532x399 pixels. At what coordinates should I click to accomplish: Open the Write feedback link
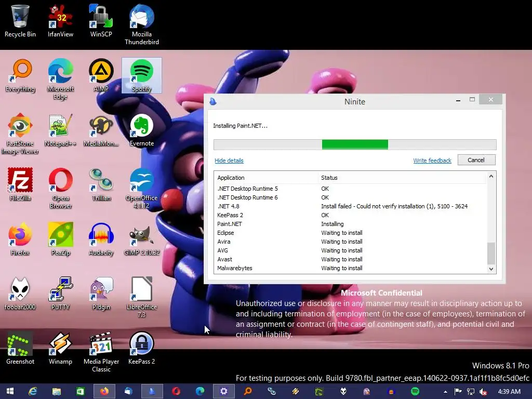(432, 161)
